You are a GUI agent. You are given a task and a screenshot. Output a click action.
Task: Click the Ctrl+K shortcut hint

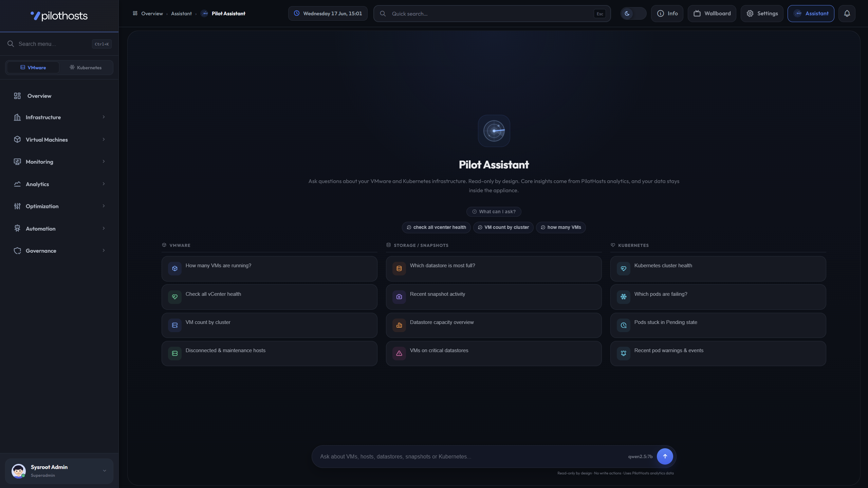(101, 44)
